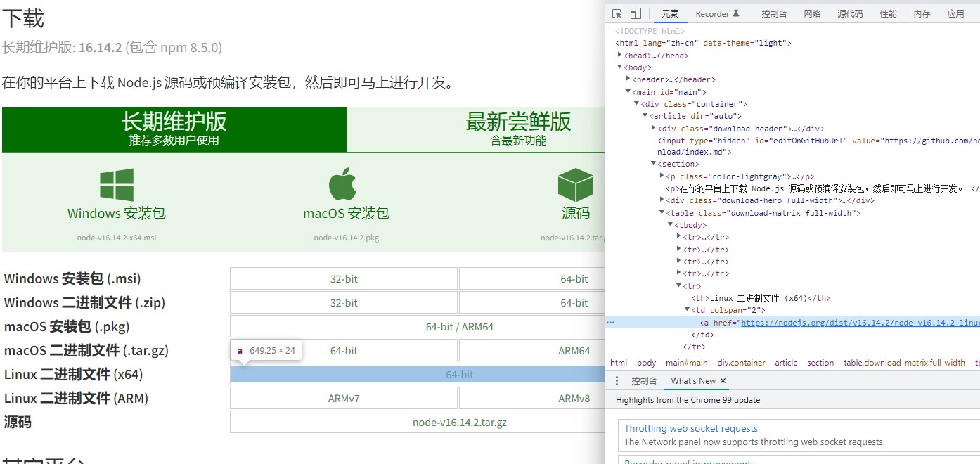
Task: Open the Throttling web socket requests link
Action: tap(690, 428)
